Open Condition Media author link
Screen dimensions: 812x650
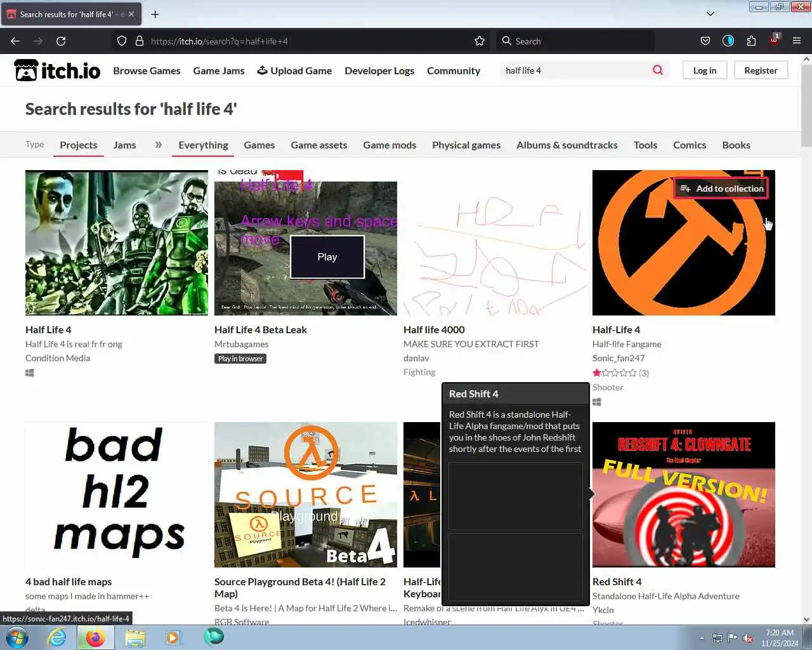[x=58, y=358]
